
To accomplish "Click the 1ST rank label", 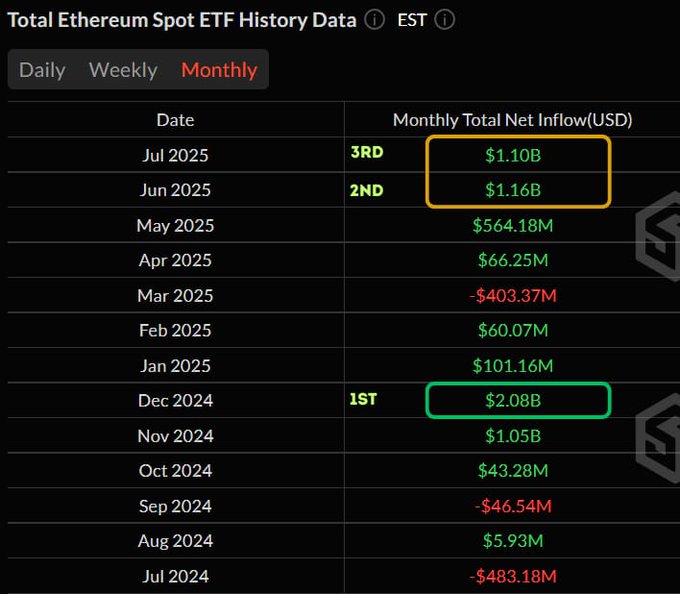I will tap(363, 400).
